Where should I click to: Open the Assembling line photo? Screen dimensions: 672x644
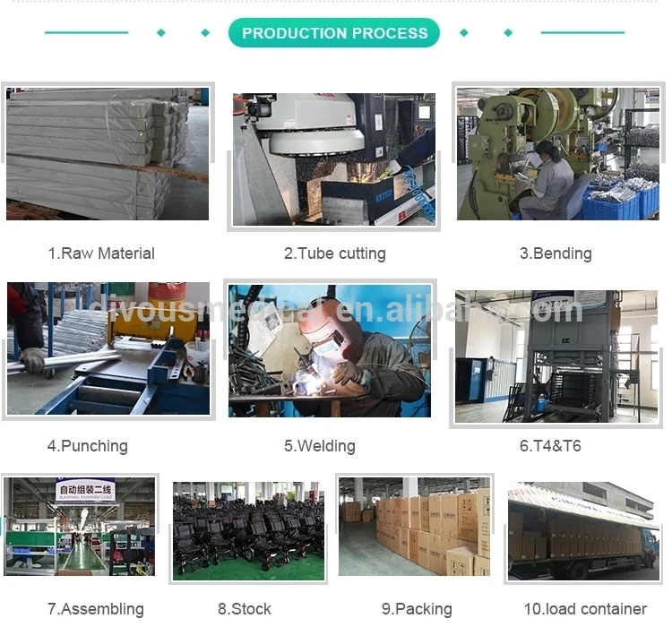click(79, 526)
